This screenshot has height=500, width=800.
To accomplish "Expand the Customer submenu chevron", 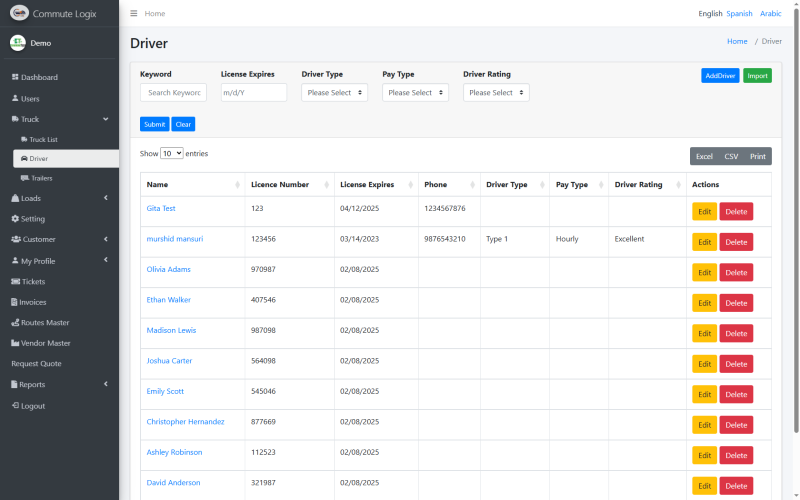I will coord(106,239).
